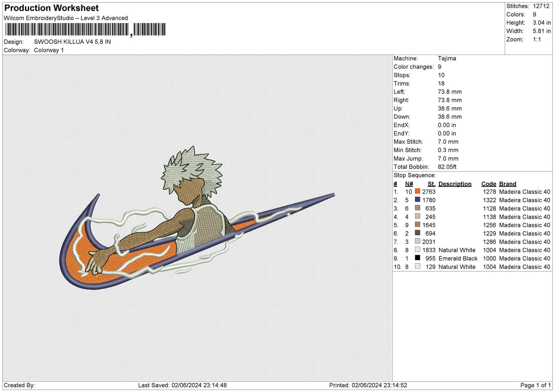Select the Code column header
555x392 pixels.
point(488,184)
